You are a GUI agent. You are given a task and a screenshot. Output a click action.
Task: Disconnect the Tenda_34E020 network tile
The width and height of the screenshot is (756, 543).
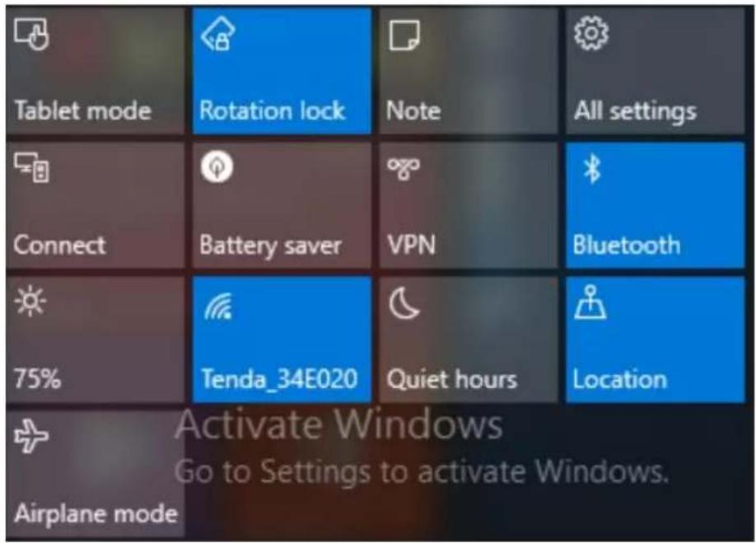[282, 339]
